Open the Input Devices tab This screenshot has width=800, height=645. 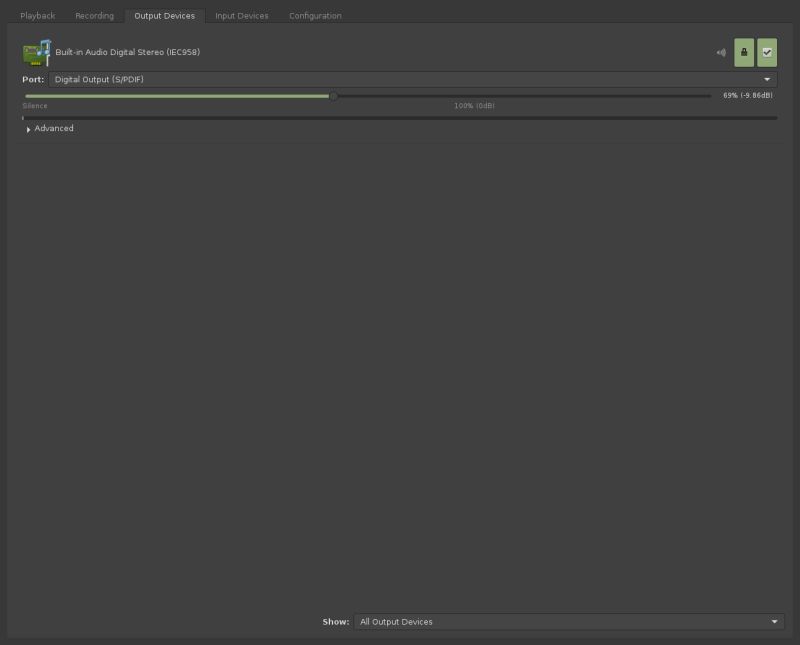[240, 16]
